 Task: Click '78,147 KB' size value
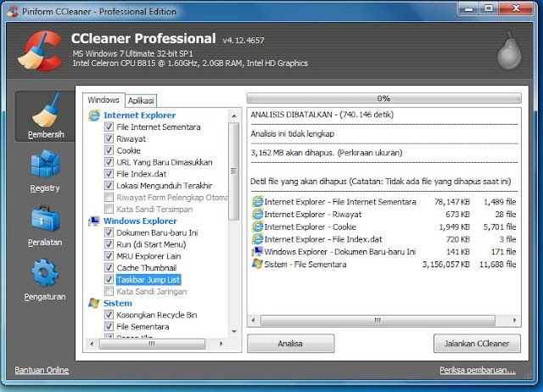pos(452,202)
